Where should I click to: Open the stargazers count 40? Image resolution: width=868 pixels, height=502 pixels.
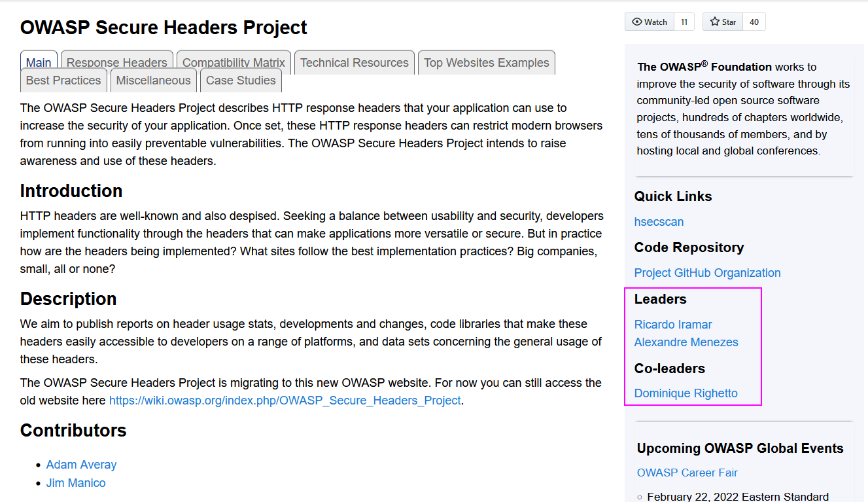[754, 22]
